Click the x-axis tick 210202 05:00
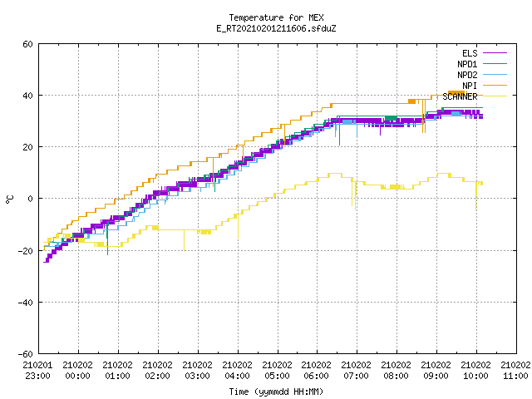532x399 pixels. coord(277,371)
